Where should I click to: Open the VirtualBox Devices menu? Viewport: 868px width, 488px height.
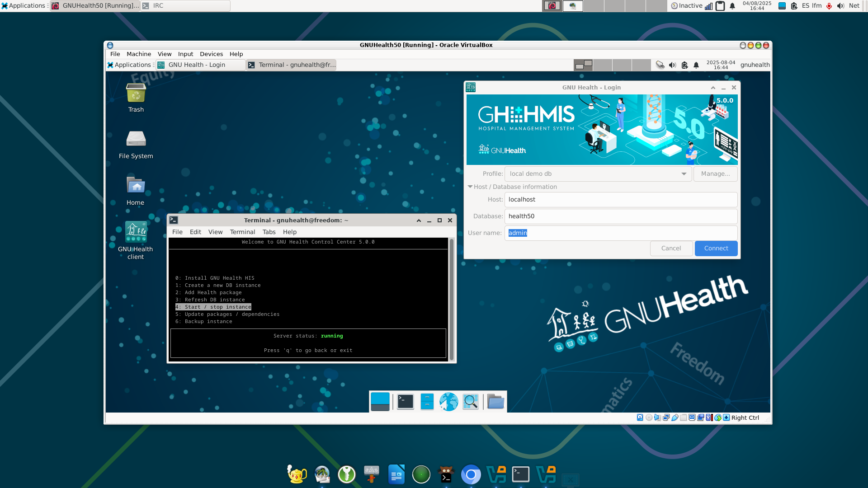pos(211,54)
